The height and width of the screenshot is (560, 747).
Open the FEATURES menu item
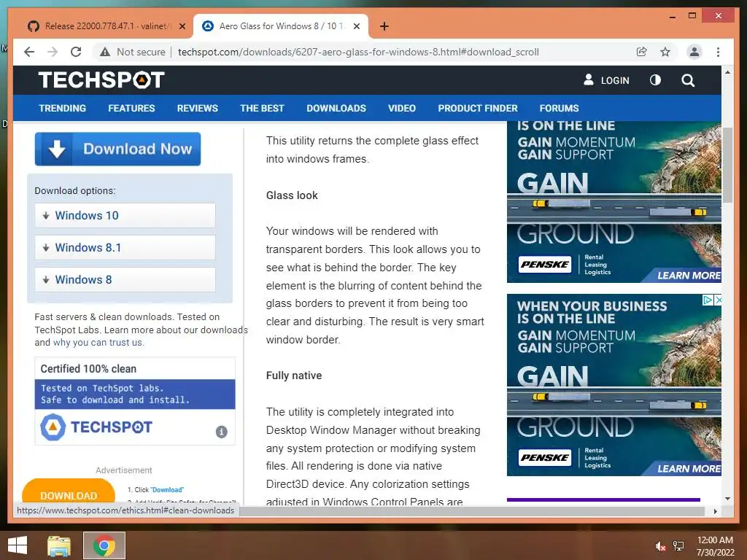tap(131, 108)
